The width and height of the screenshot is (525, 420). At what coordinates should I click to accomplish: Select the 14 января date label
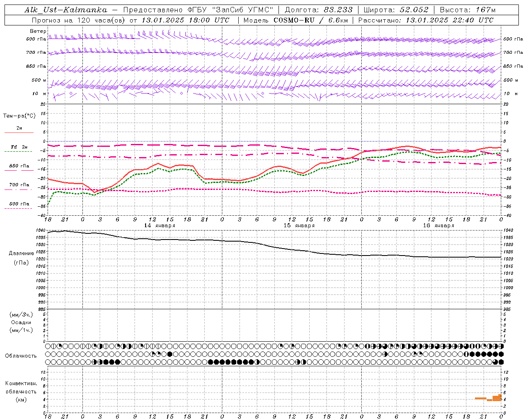(160, 226)
